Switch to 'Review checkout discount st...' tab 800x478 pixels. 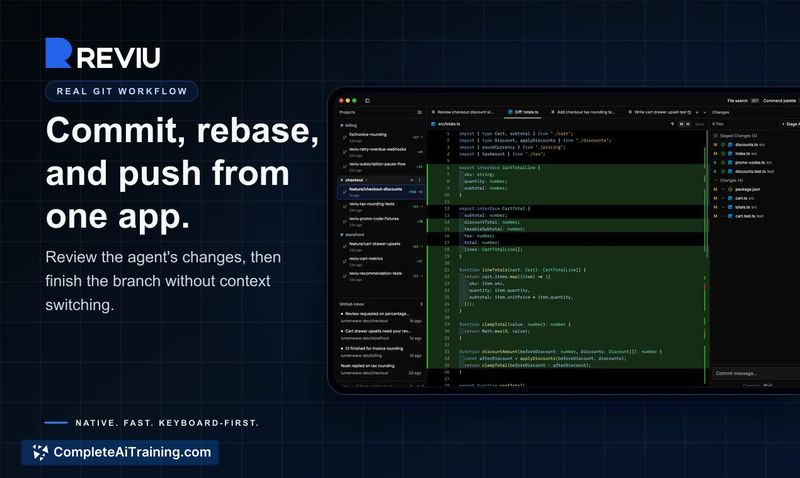(x=463, y=112)
